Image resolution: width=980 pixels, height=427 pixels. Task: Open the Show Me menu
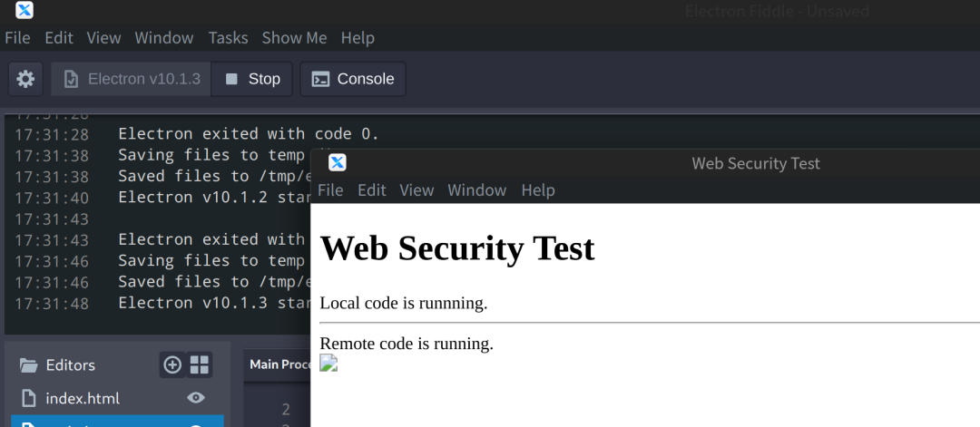294,38
